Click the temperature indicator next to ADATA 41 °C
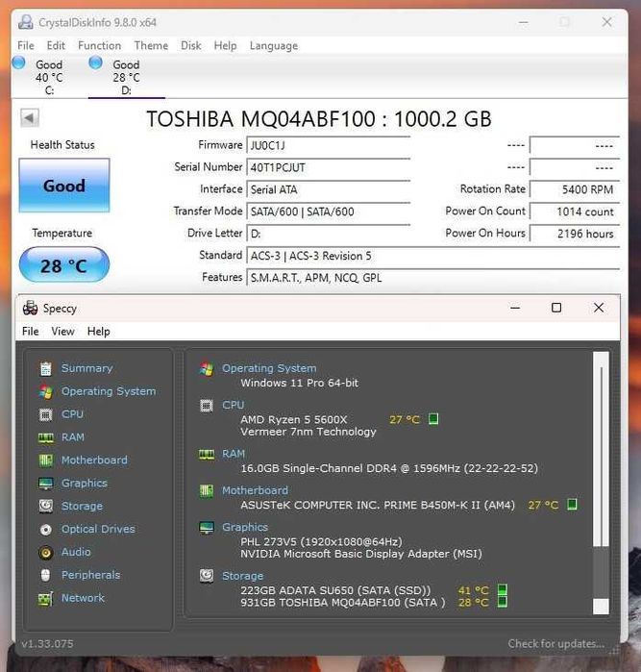 503,590
